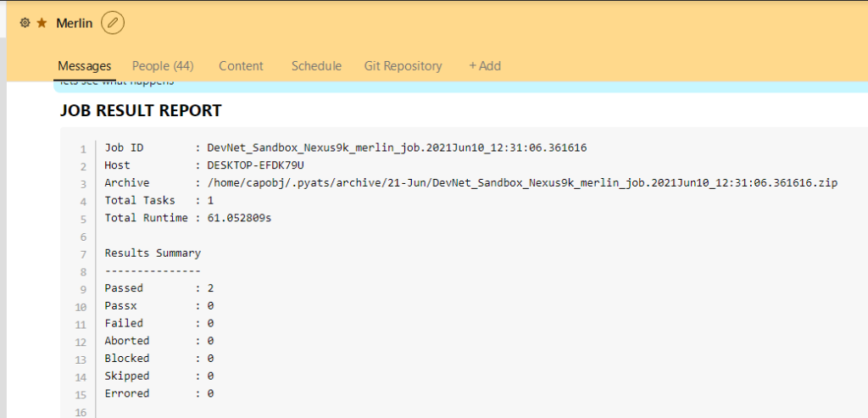This screenshot has height=418, width=868.
Task: Click the JOB RESULT REPORT heading
Action: click(141, 111)
